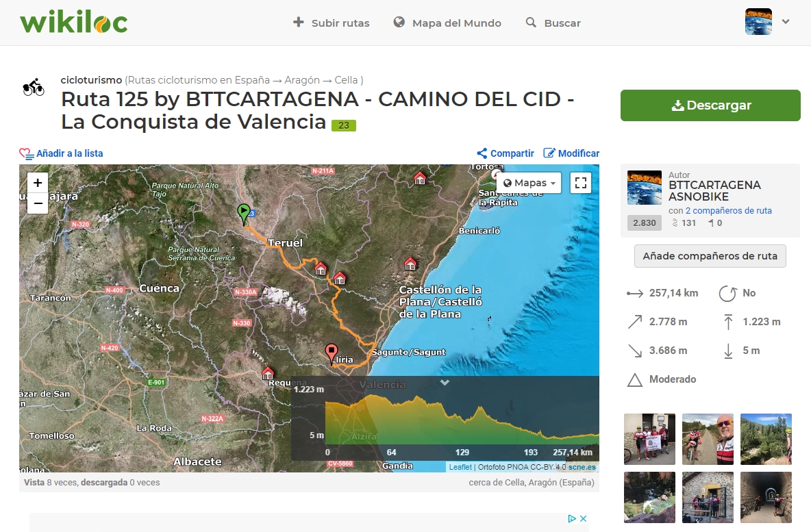Click the green start marker on map
Screen dimensions: 811x532
tap(244, 214)
